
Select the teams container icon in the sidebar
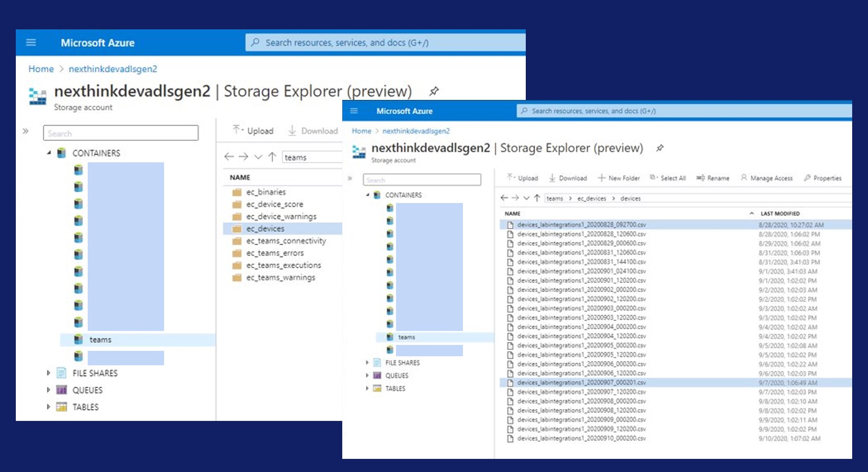389,337
